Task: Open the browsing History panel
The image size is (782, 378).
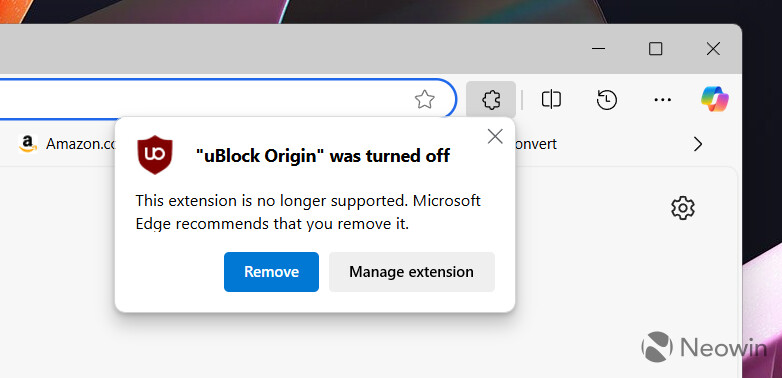Action: point(606,100)
